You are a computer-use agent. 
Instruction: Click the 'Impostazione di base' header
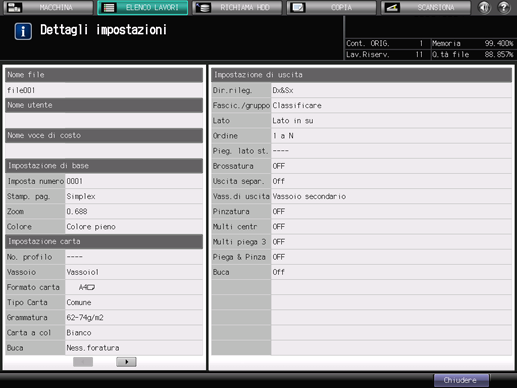(x=104, y=166)
